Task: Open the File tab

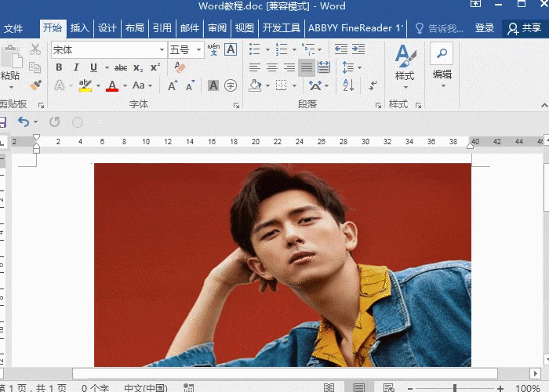Action: coord(13,28)
